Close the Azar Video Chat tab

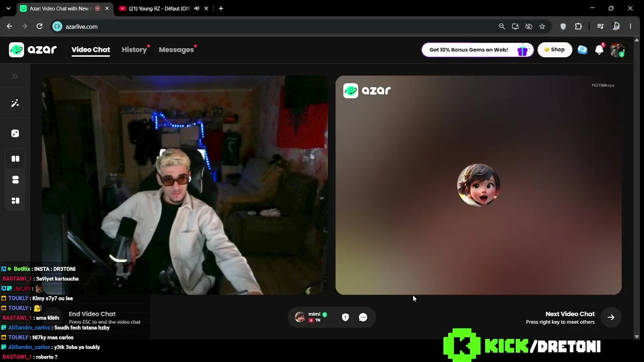click(x=107, y=9)
